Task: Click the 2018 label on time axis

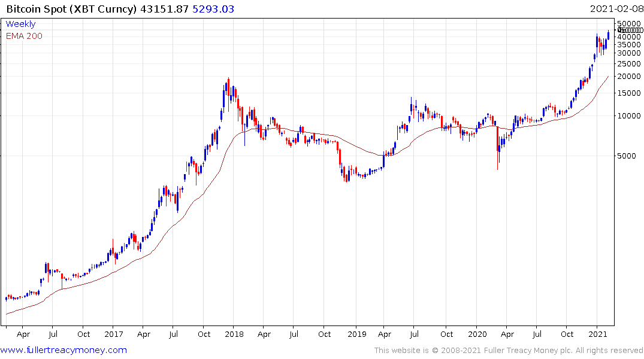Action: click(234, 334)
